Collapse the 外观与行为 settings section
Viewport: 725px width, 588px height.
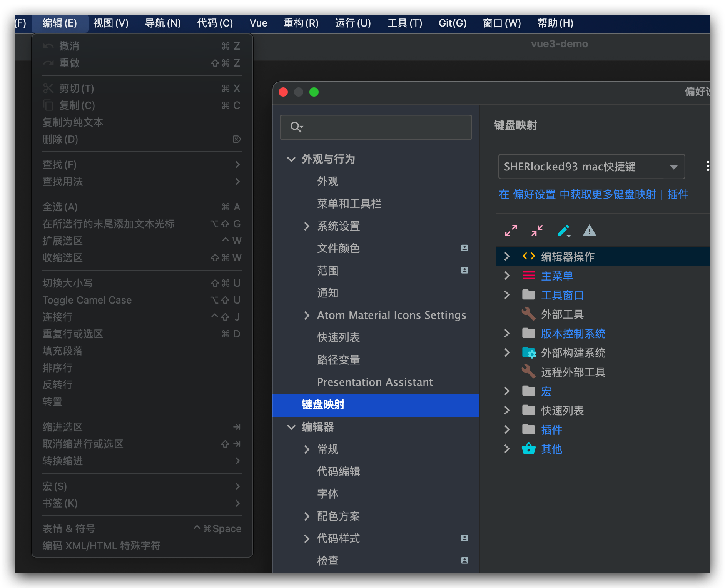(291, 159)
